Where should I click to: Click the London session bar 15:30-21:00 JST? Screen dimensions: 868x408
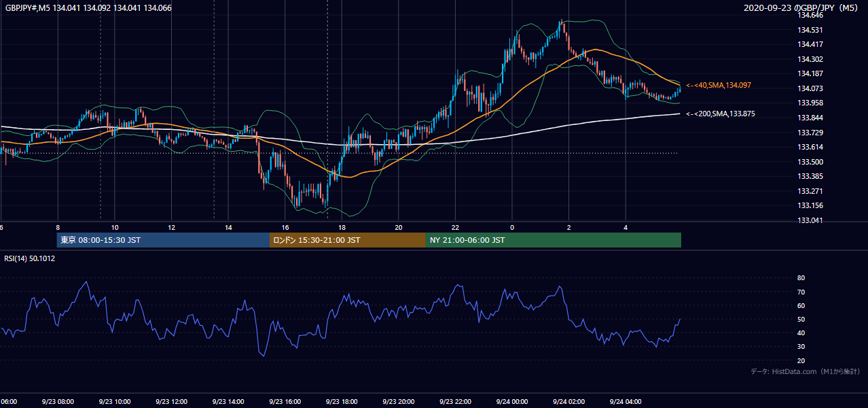[348, 240]
